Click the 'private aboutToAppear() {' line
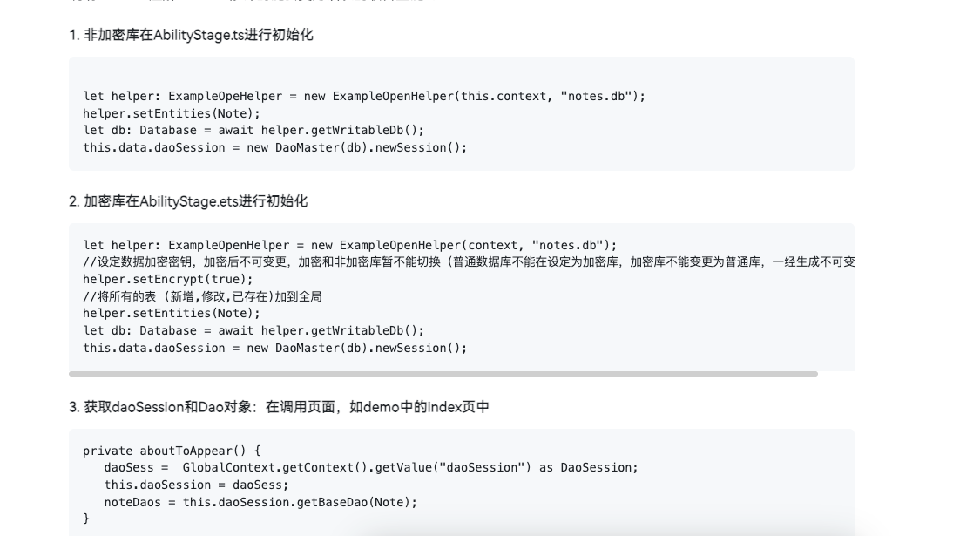980x536 pixels. [172, 451]
